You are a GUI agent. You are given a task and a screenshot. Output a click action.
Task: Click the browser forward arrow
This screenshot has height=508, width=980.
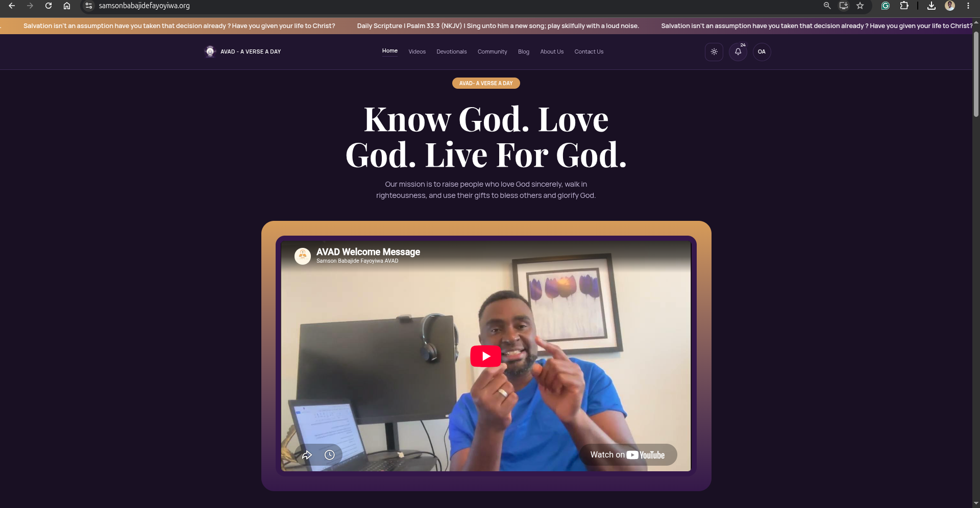click(30, 6)
